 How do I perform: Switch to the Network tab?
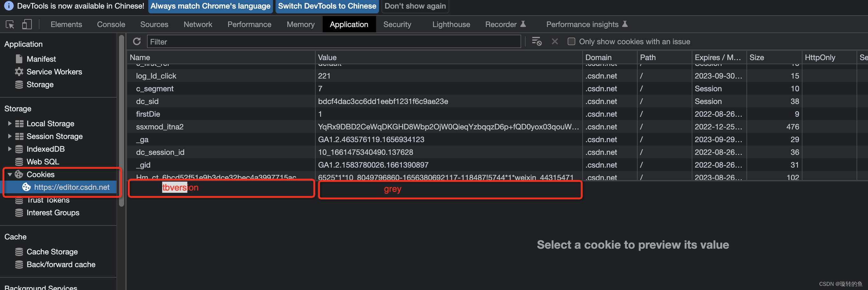[x=198, y=24]
